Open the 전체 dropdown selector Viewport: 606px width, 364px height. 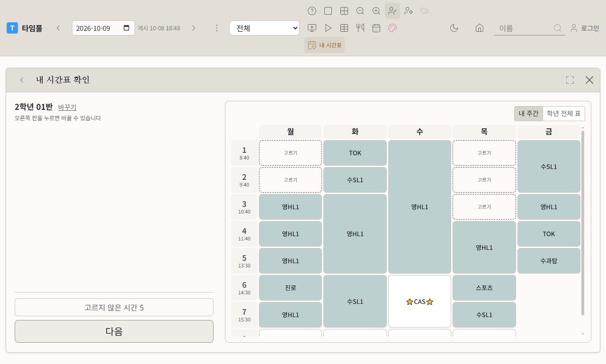(264, 28)
